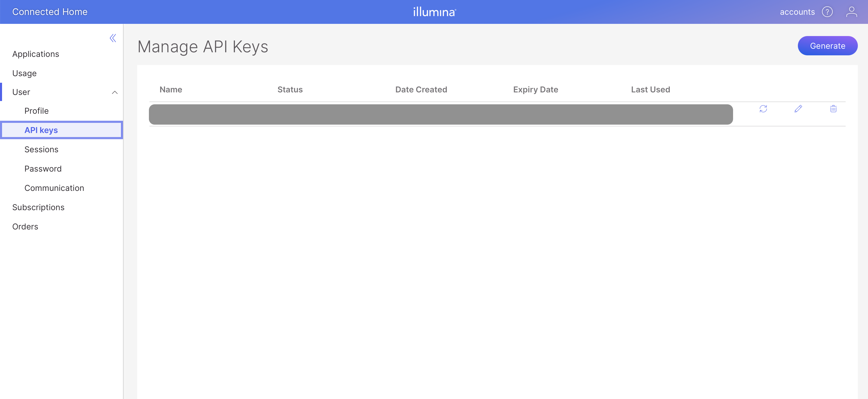The width and height of the screenshot is (868, 399).
Task: Navigate to Subscriptions
Action: [x=38, y=207]
